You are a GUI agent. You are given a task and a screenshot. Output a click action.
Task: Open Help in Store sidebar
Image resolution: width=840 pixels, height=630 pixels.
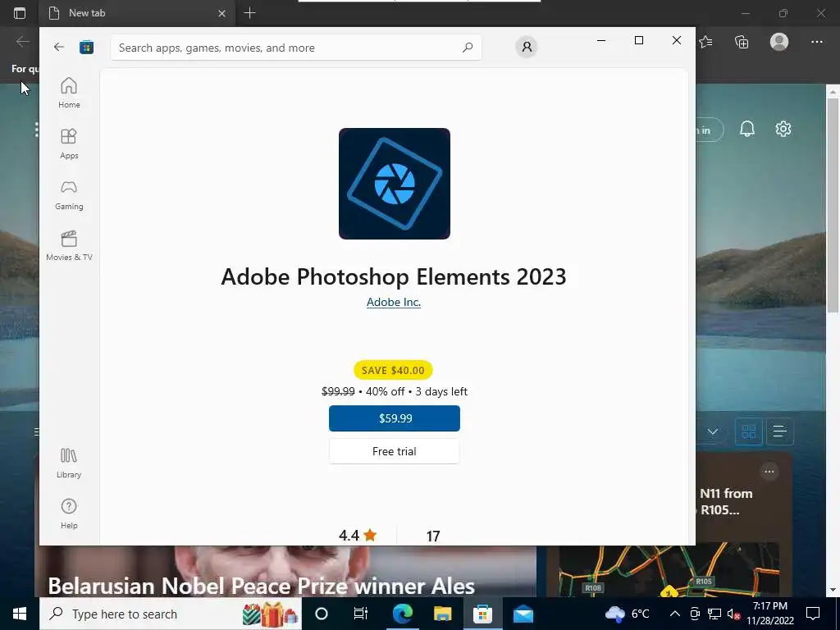click(x=69, y=514)
